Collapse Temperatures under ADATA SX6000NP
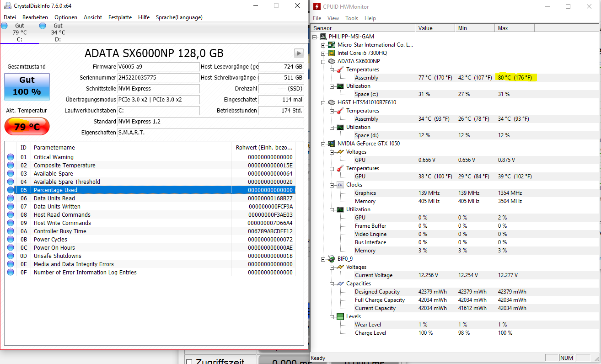Viewport: 601px width, 364px height. 332,70
